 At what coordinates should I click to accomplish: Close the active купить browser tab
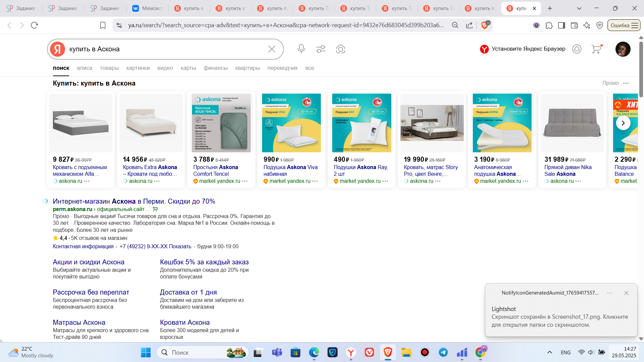pyautogui.click(x=535, y=8)
